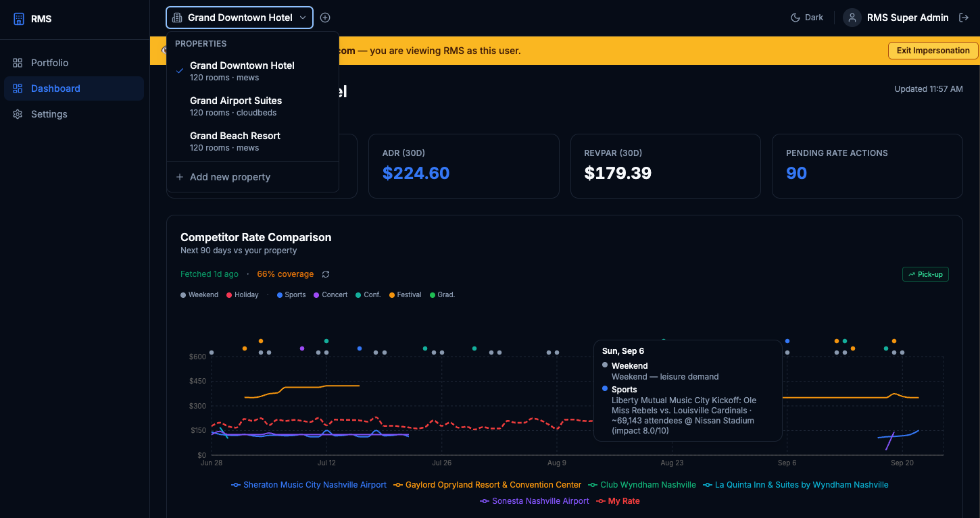
Task: Choose Add new property
Action: 252,177
